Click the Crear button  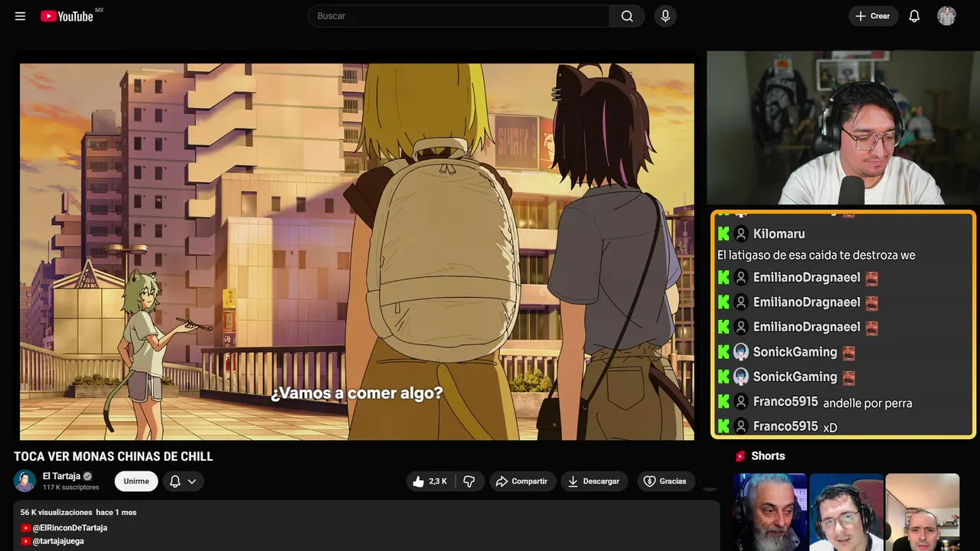(873, 16)
